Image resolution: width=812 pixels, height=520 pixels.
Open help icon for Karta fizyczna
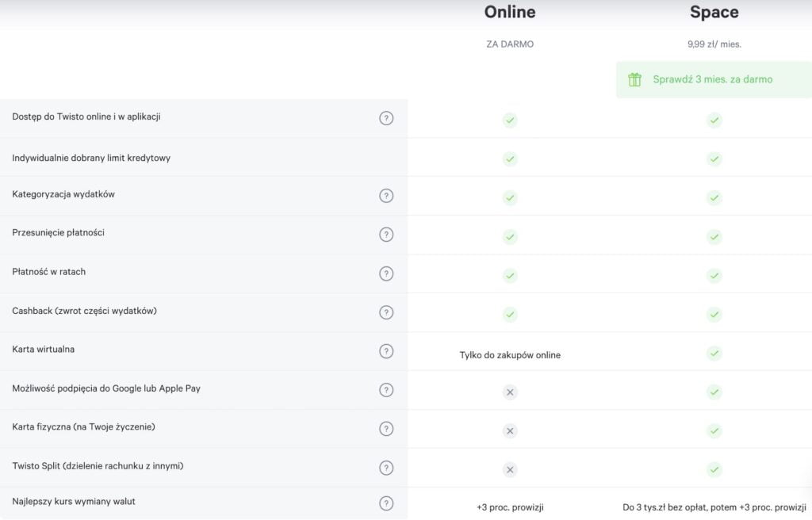[x=386, y=429]
